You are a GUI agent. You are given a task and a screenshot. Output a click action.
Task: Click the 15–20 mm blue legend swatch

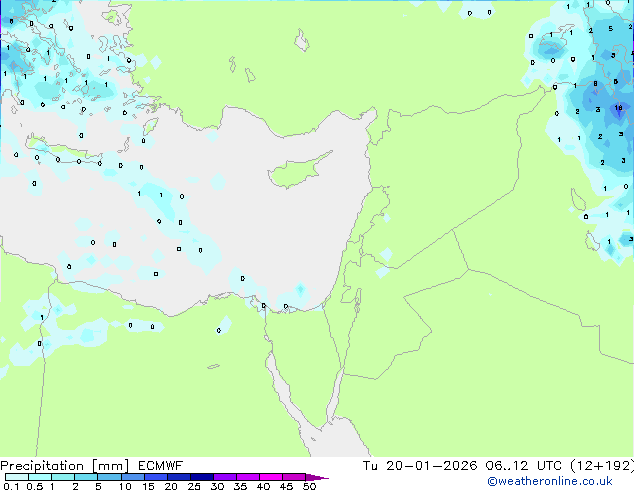click(156, 477)
